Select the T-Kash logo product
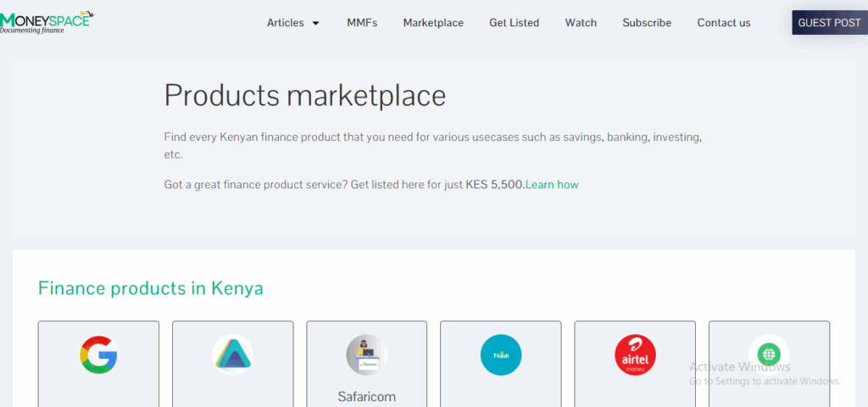868x407 pixels. pos(501,354)
